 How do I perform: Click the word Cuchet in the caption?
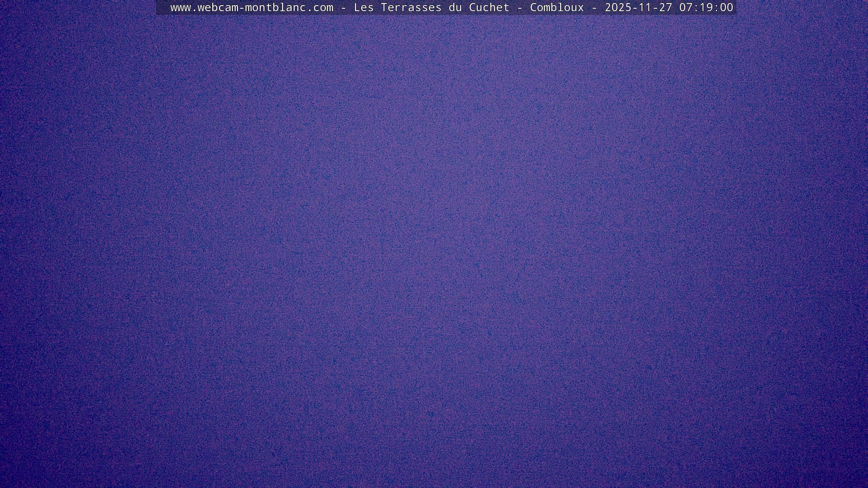click(489, 7)
